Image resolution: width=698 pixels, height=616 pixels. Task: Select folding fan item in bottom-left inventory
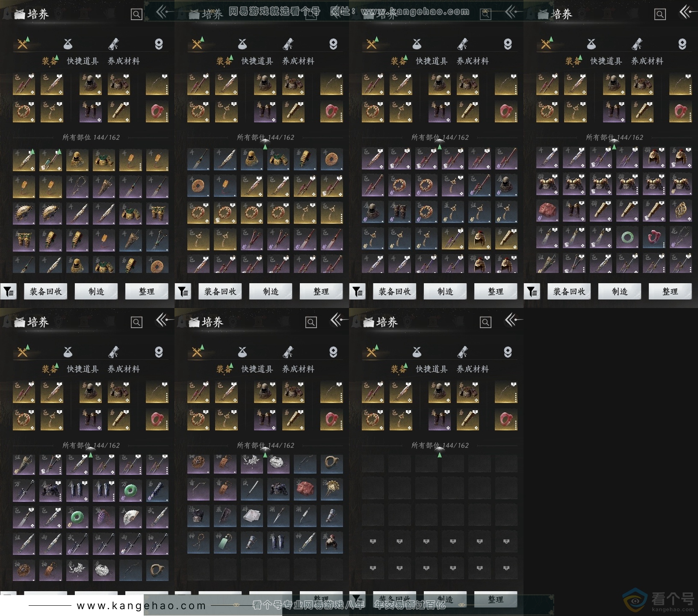(130, 517)
